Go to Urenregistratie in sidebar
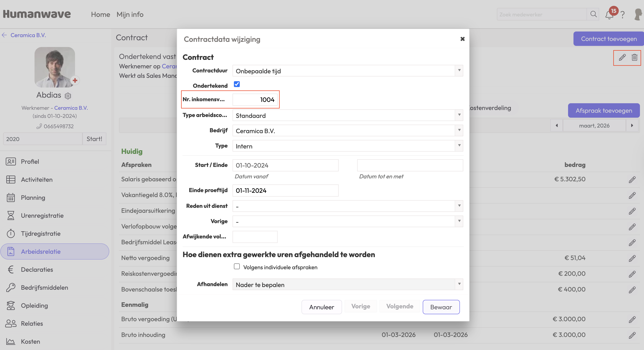Screen dimensions: 644x350 (42, 215)
